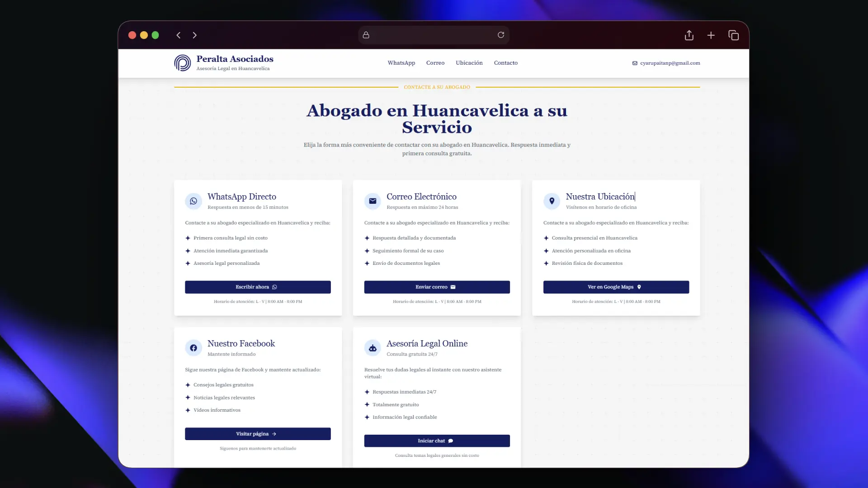Click the padlock icon in the address bar
The width and height of the screenshot is (868, 488).
tap(366, 35)
